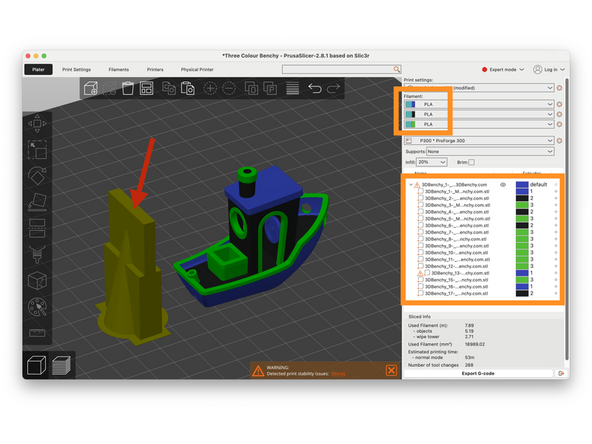Open the Expert mode dropdown
This screenshot has width=592, height=444.
click(503, 69)
